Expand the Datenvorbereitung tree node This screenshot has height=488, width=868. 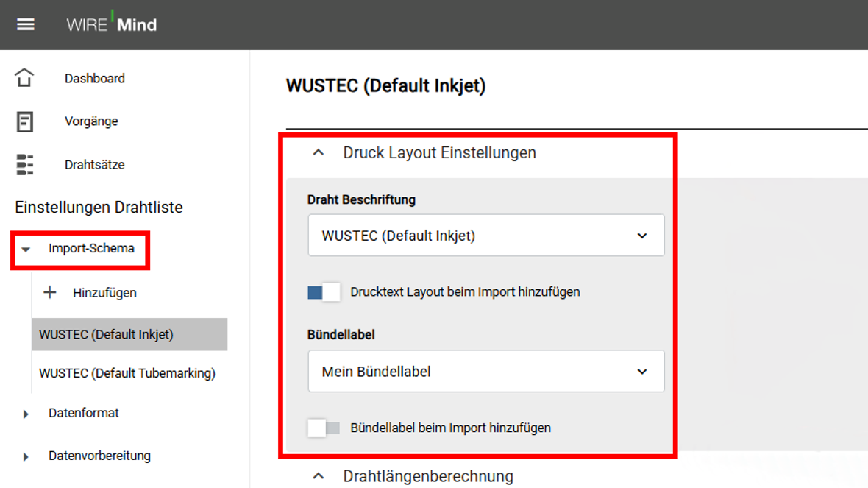pyautogui.click(x=26, y=456)
